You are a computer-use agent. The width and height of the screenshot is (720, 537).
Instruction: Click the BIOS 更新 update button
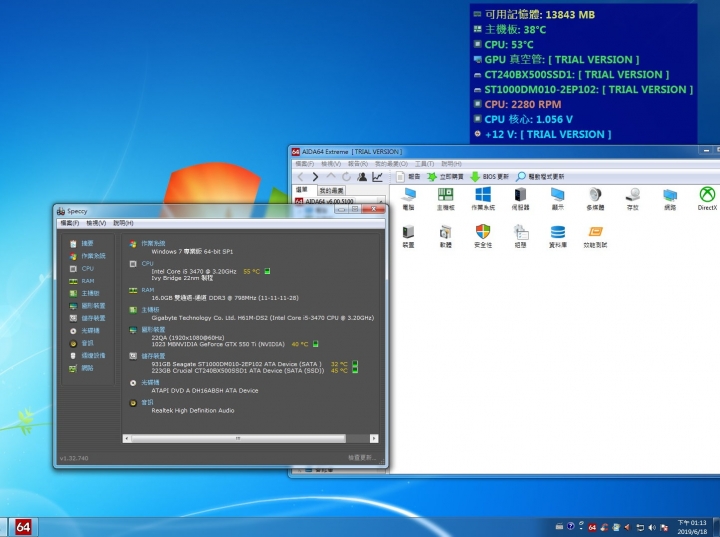[489, 176]
